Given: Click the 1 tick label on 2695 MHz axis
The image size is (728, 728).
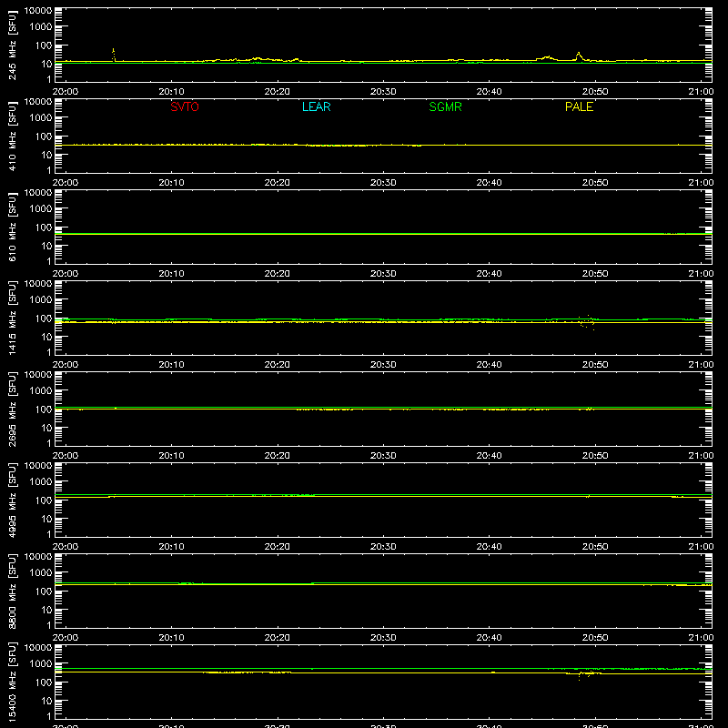Looking at the screenshot, I should pyautogui.click(x=49, y=443).
